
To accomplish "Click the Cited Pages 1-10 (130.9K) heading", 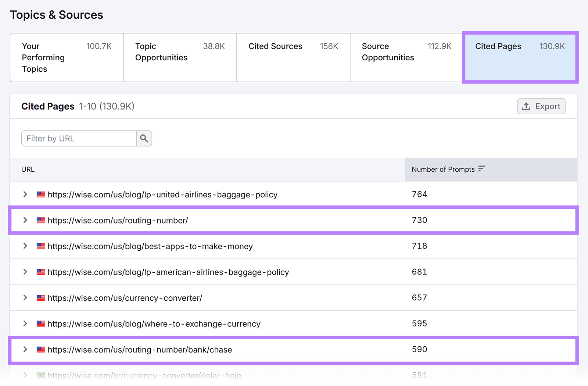I will click(78, 106).
